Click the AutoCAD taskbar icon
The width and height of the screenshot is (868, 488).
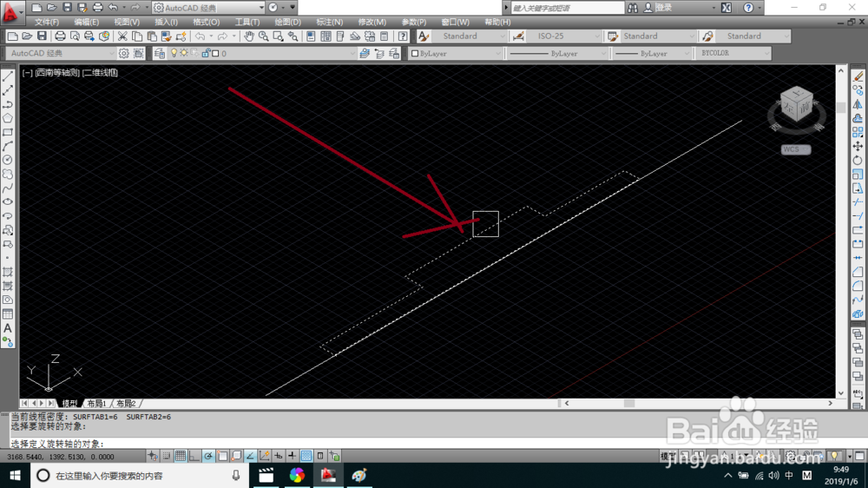point(328,475)
